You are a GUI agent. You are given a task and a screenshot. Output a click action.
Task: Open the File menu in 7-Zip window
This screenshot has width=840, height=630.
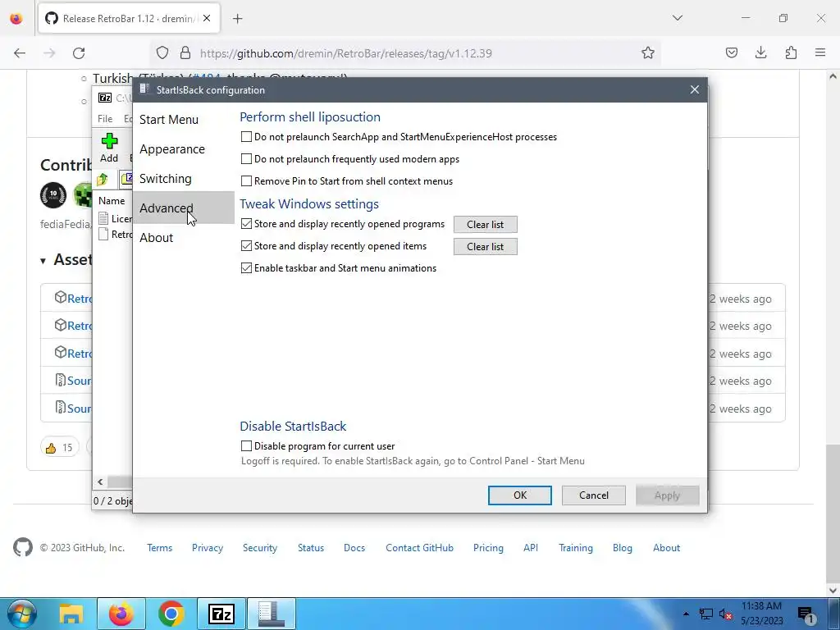pyautogui.click(x=105, y=118)
